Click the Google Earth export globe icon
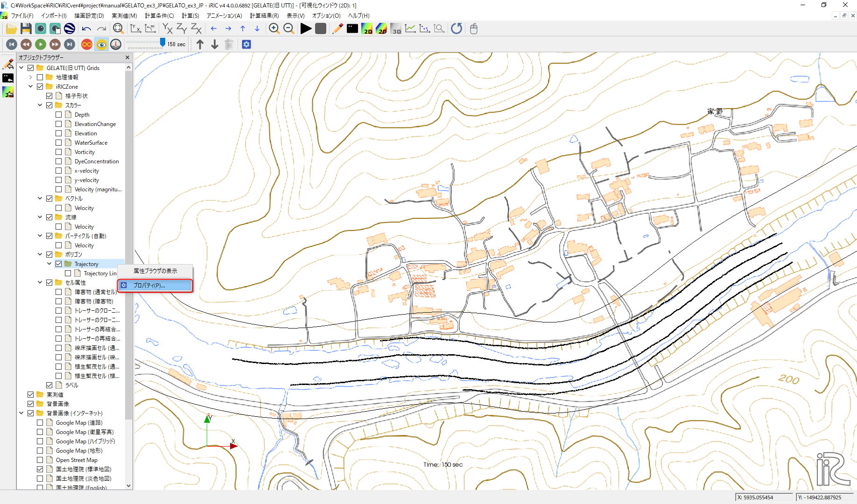Image resolution: width=857 pixels, height=504 pixels. tap(70, 29)
